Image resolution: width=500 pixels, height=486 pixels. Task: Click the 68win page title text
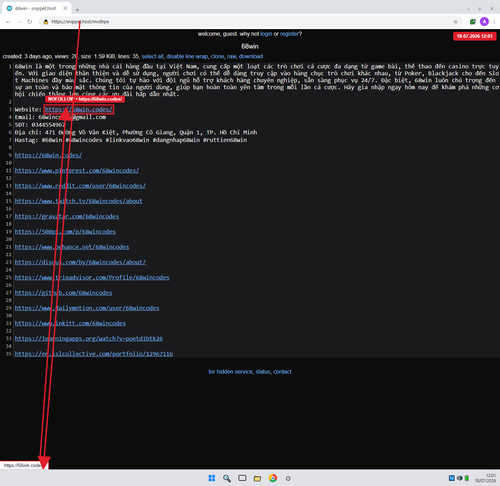250,46
